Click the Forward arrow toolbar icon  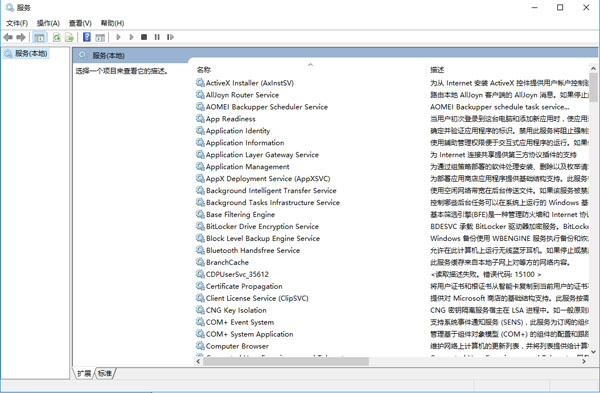(21, 37)
